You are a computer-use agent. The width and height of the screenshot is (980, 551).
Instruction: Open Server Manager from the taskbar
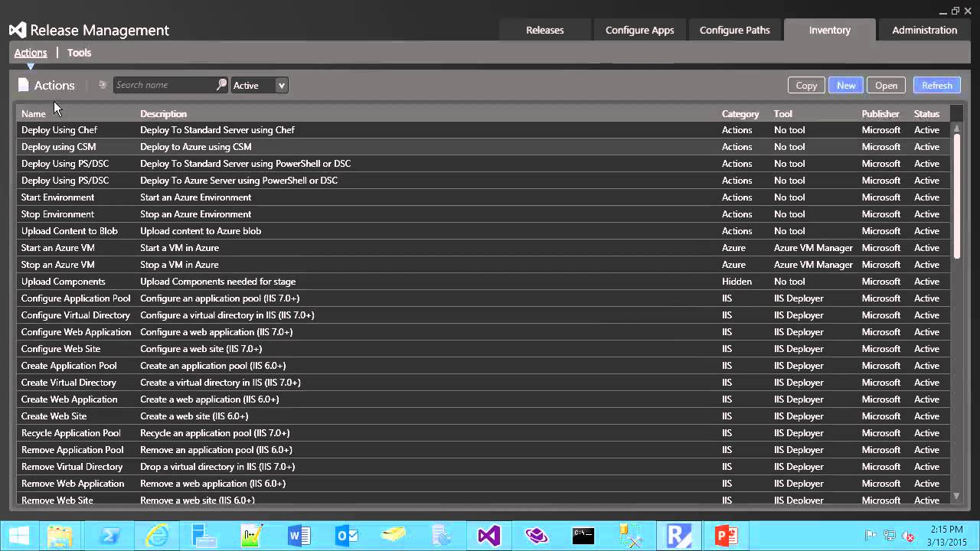[x=204, y=536]
